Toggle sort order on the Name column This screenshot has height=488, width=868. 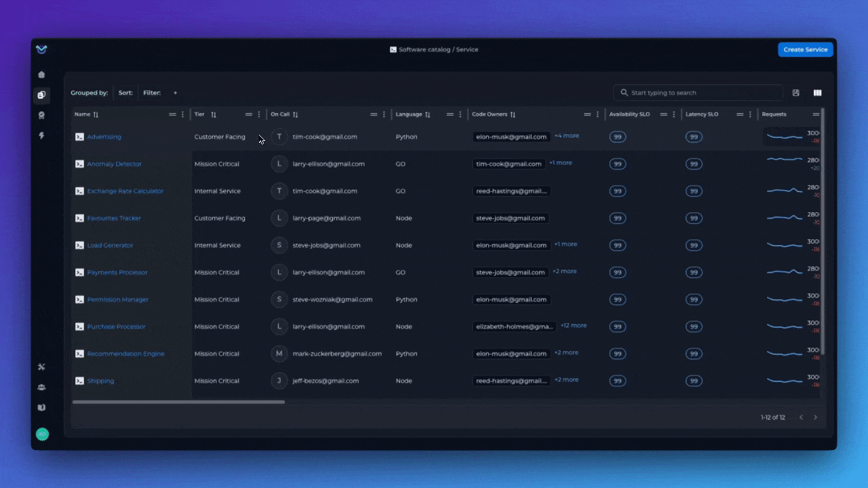(96, 115)
